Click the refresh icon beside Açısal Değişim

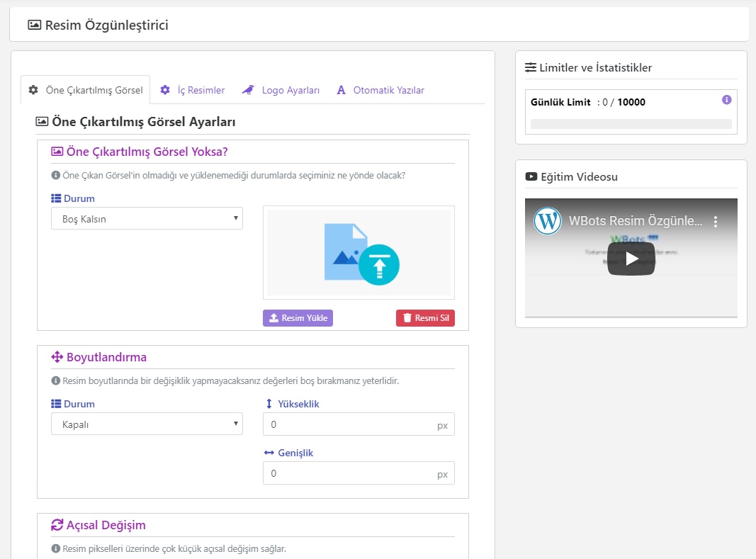point(57,525)
